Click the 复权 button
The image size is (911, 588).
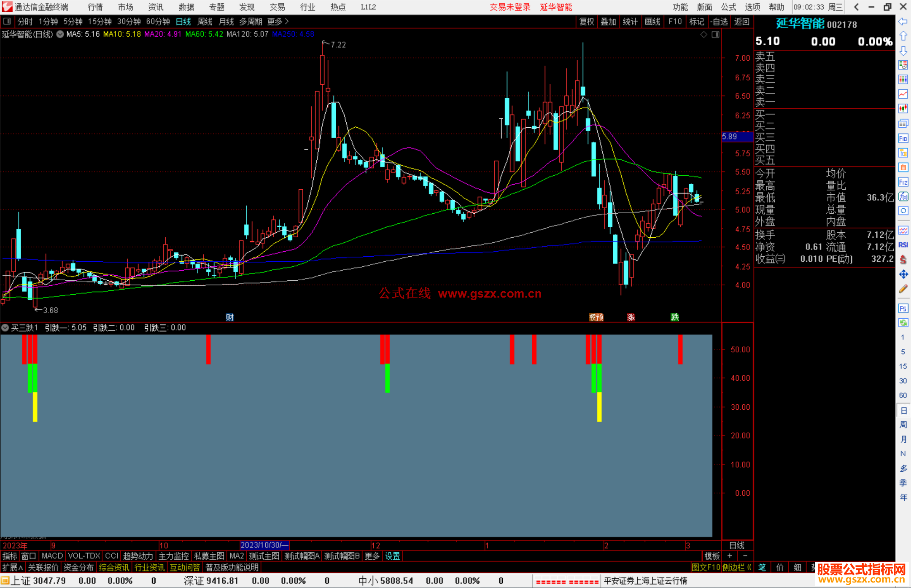587,21
